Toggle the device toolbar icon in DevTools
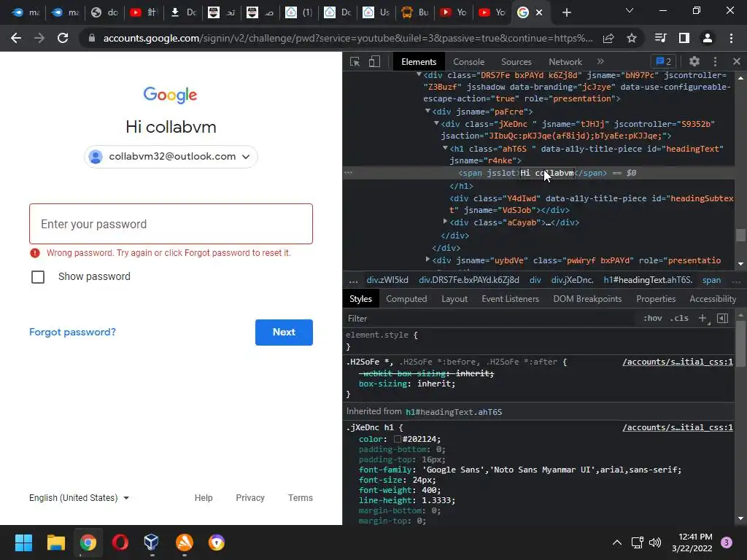Screen dimensions: 747x560 tap(374, 61)
